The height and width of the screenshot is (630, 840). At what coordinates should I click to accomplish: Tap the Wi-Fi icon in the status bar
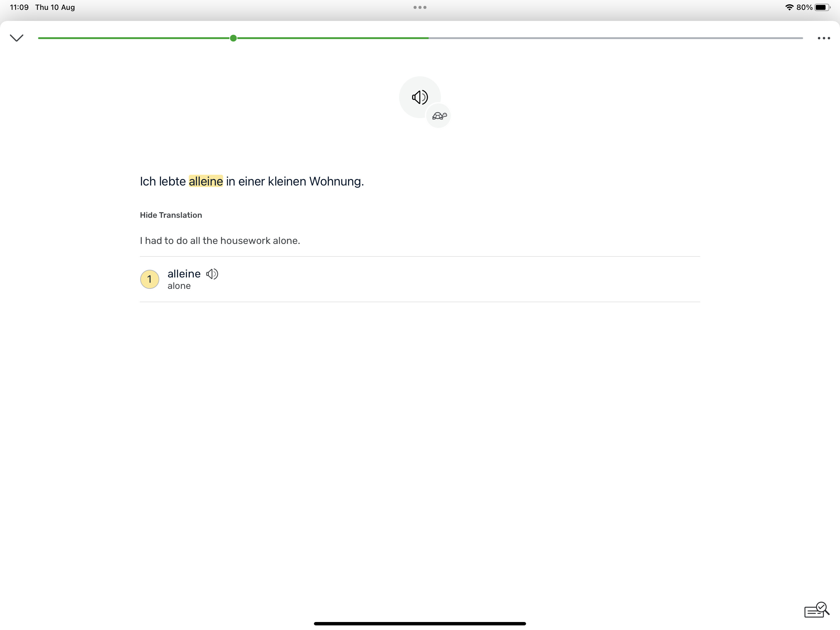coord(789,7)
